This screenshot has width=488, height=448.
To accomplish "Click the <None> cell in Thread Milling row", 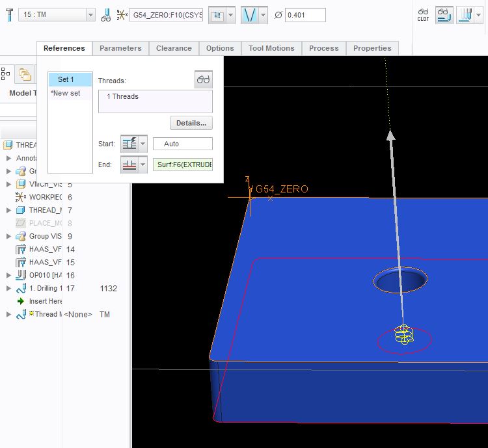I will click(78, 315).
